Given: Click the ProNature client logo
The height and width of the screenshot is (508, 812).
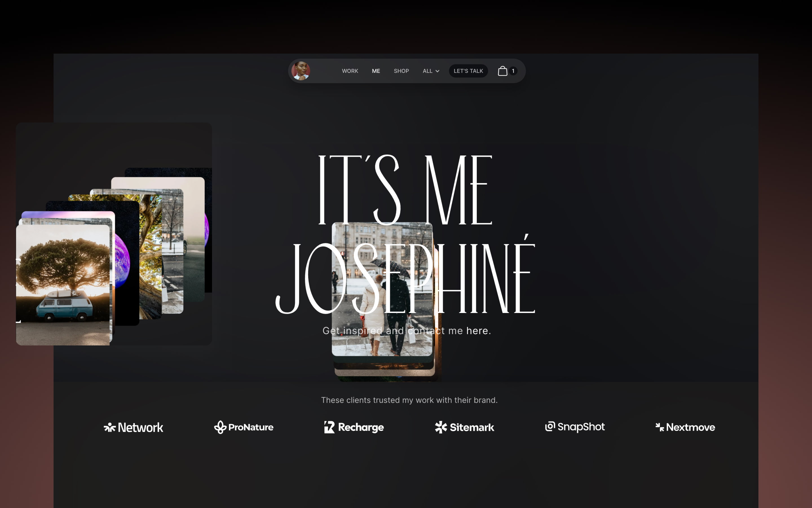Looking at the screenshot, I should coord(244,427).
